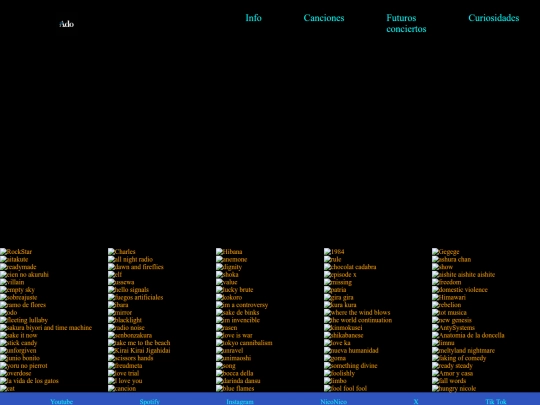Open the X footer link
Viewport: 540px width, 405px height.
tap(416, 402)
